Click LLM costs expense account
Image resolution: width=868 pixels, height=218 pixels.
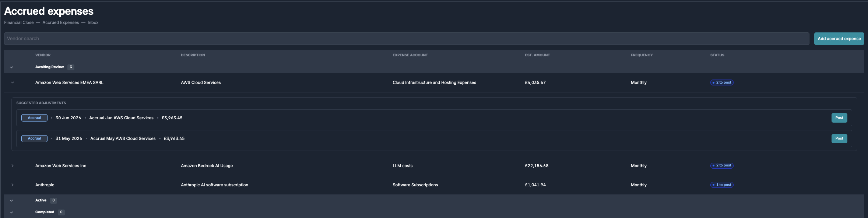pyautogui.click(x=403, y=166)
